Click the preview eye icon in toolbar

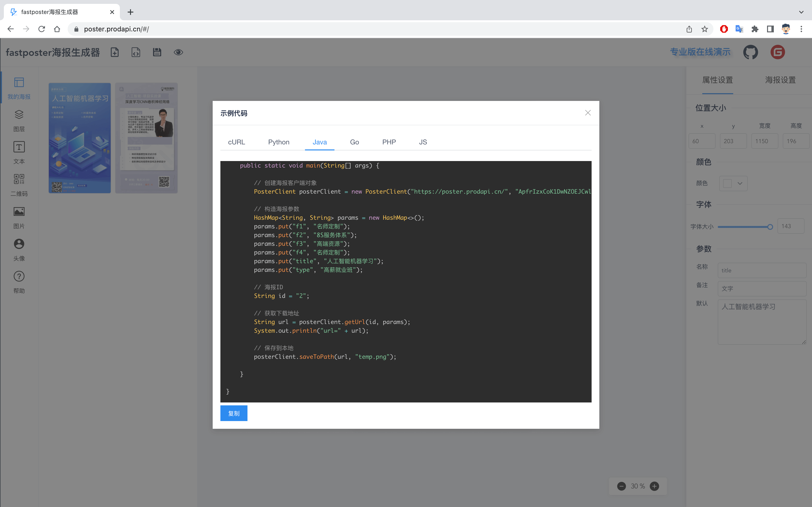coord(178,52)
